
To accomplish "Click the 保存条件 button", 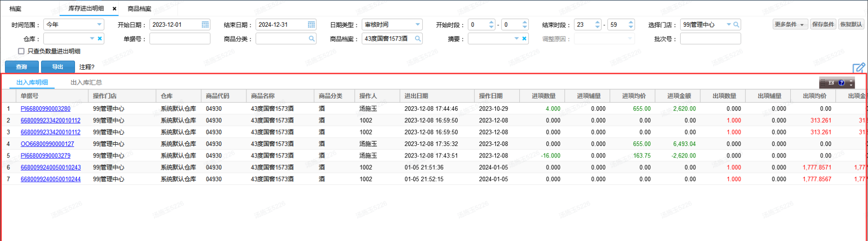I will click(x=823, y=25).
